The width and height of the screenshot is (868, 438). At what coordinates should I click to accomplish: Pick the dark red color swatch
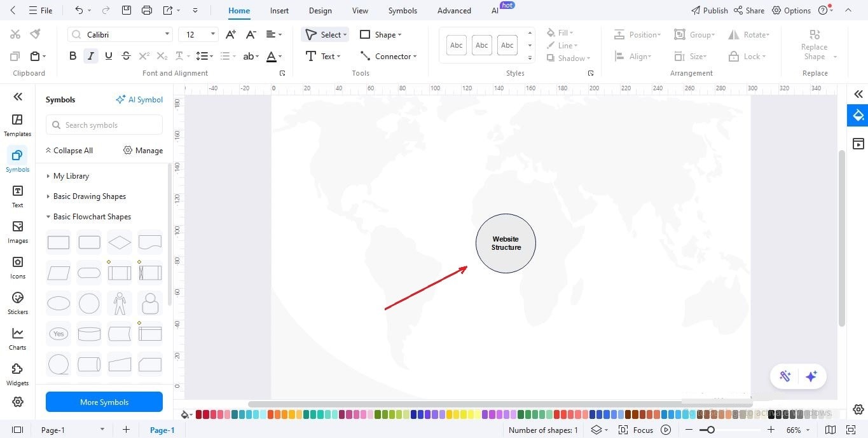point(198,414)
